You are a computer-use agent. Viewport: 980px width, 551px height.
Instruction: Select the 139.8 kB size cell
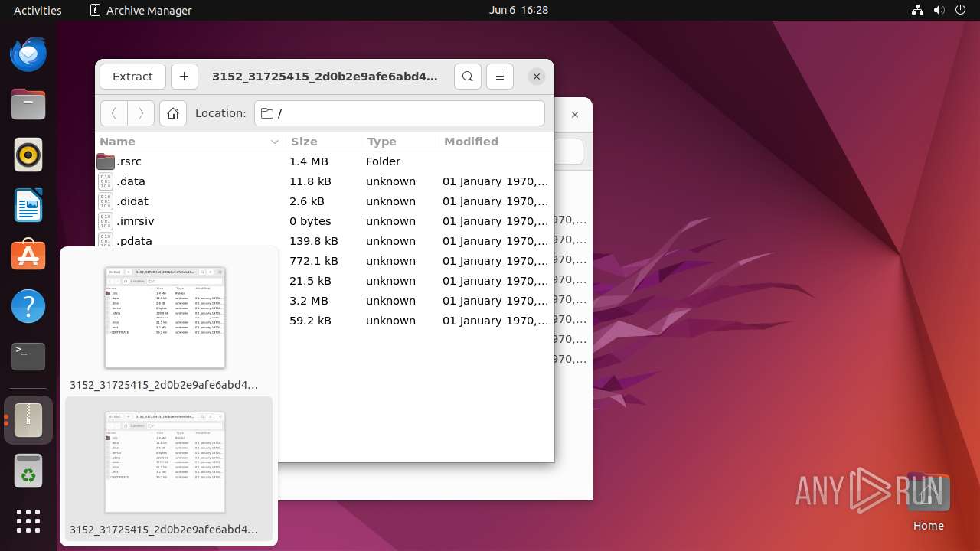click(x=314, y=241)
